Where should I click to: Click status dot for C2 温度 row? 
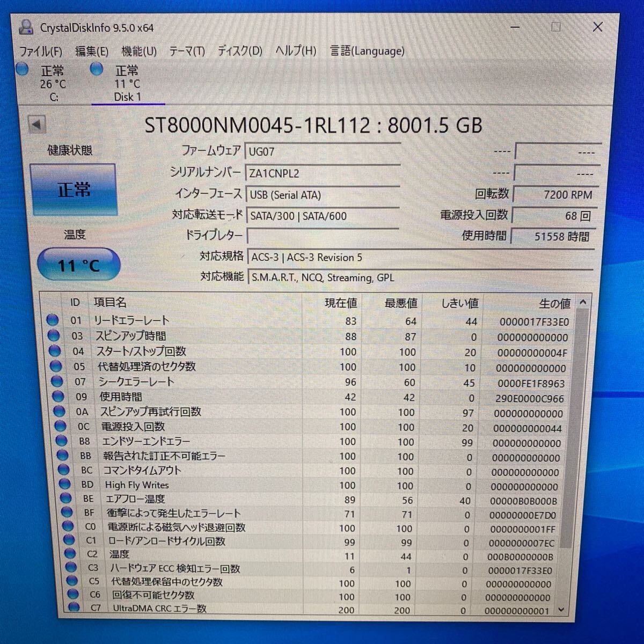71,554
